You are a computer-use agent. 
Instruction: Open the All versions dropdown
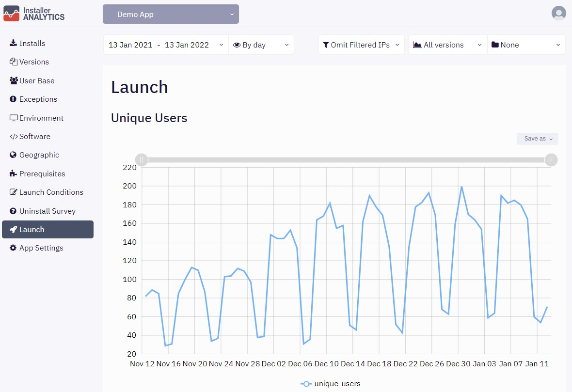tap(447, 45)
